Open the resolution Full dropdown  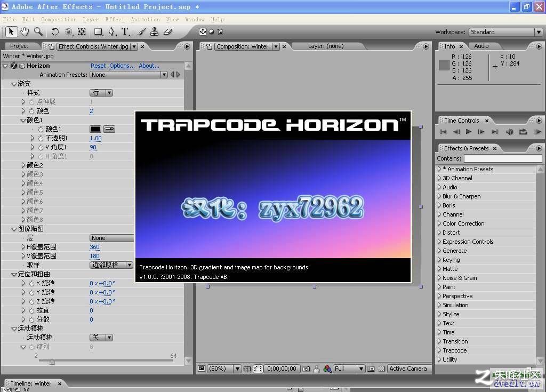tap(349, 369)
